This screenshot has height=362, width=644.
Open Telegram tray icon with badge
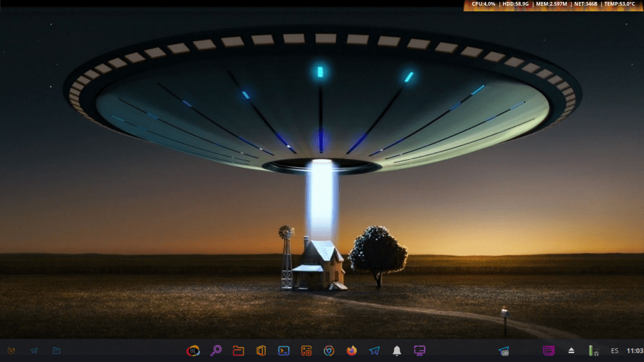(504, 351)
